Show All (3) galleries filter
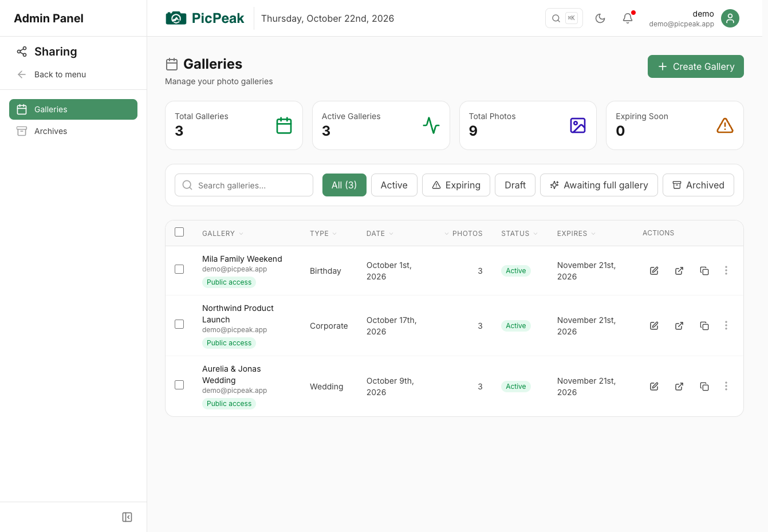This screenshot has width=768, height=532. click(x=344, y=185)
